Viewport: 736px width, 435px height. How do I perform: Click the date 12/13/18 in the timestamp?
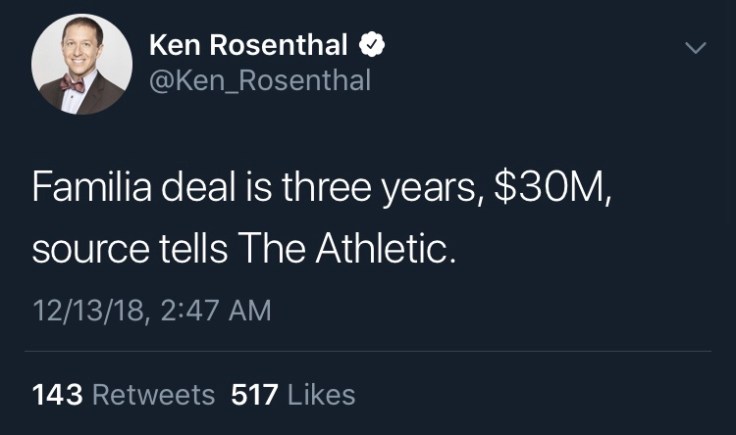click(x=87, y=310)
